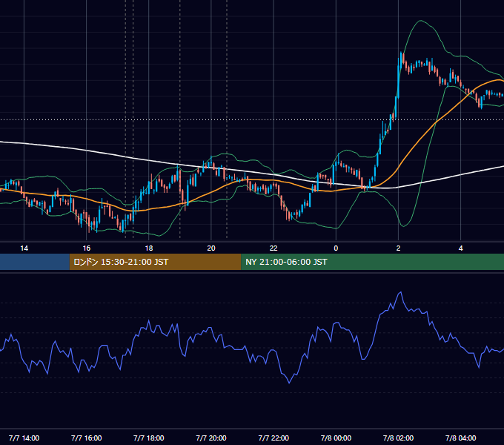Click the ロンドン 15:30-21:00 JST session bar
This screenshot has height=445, width=504.
155,262
